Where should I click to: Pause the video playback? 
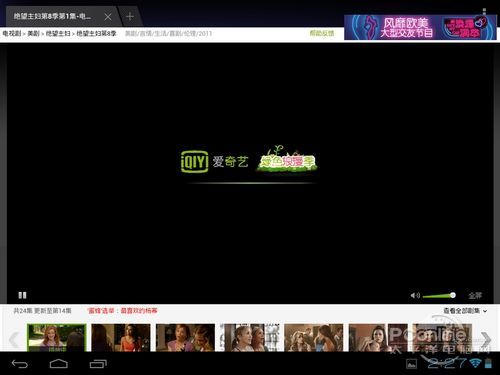22,295
